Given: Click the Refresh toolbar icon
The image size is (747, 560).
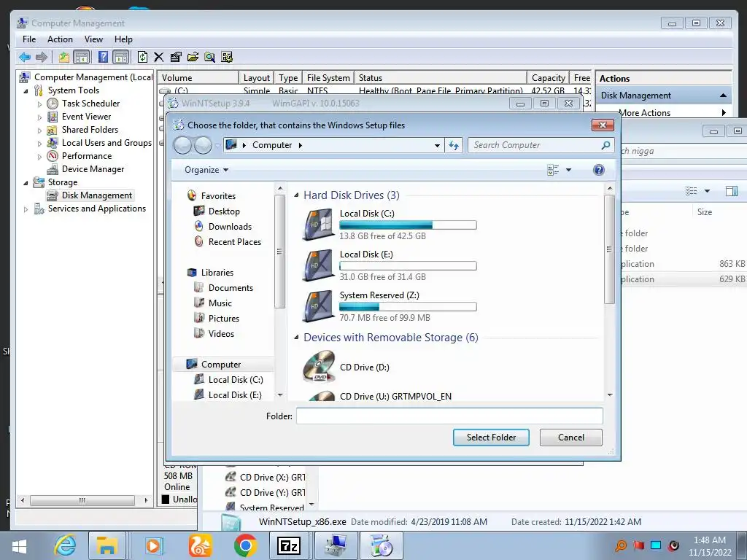Looking at the screenshot, I should click(x=142, y=57).
